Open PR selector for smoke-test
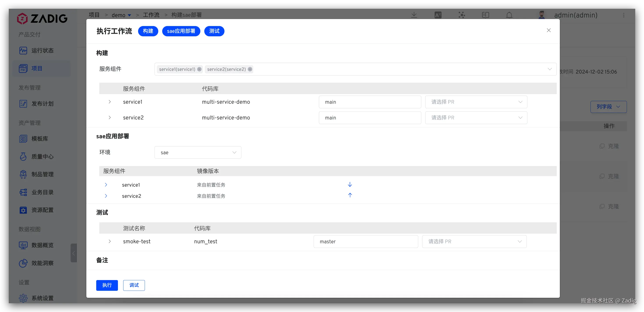 (x=474, y=241)
